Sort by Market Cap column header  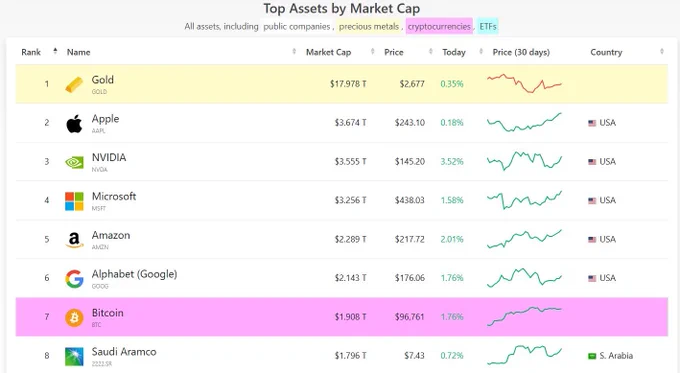(328, 52)
